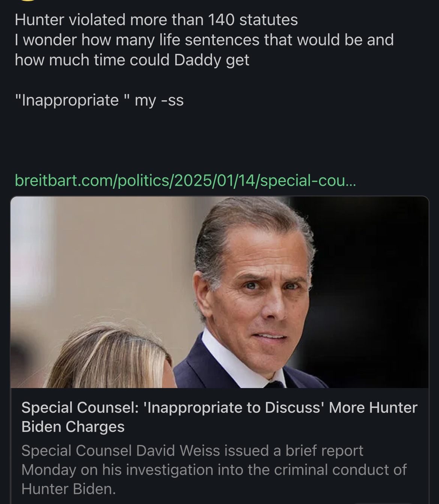Click the word 'statutes' in the post
439x504 pixels.
coord(268,20)
